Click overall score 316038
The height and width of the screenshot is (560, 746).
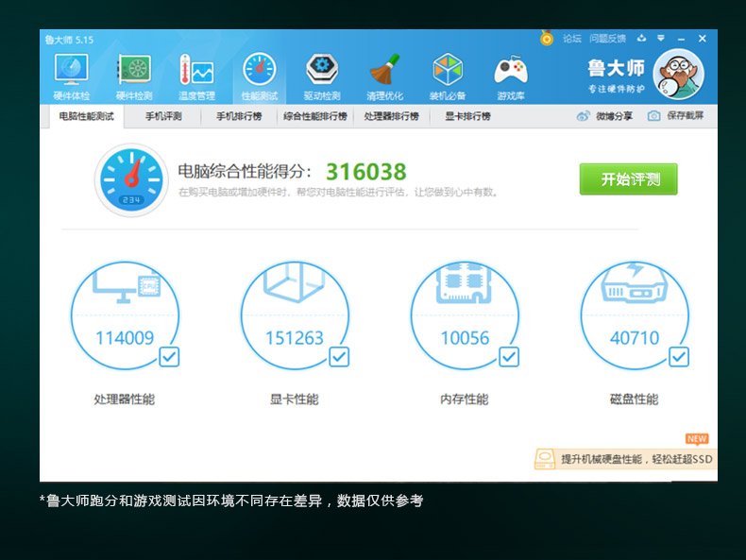(365, 172)
